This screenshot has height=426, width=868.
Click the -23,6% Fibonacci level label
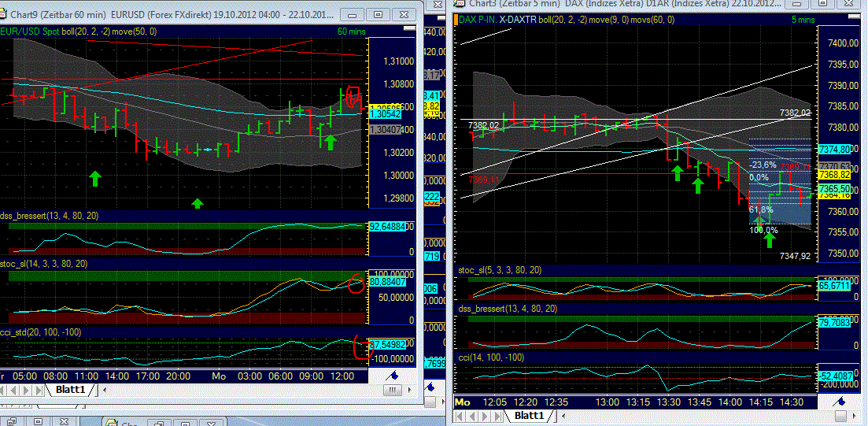pos(763,165)
